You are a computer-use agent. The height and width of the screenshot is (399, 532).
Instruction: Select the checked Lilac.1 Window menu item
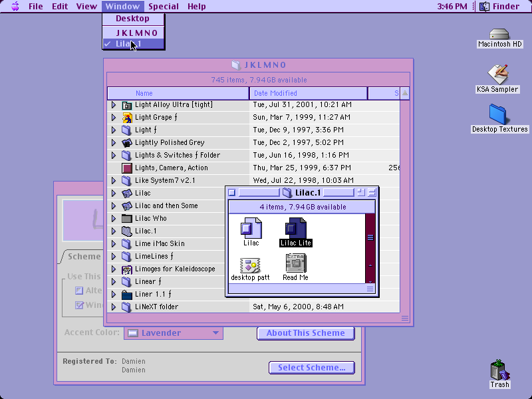coord(134,44)
